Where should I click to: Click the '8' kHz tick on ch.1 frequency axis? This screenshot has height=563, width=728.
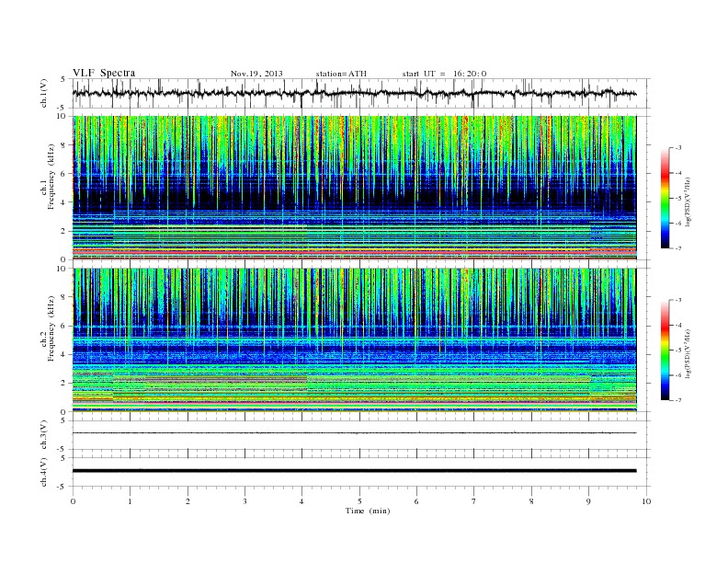[64, 145]
